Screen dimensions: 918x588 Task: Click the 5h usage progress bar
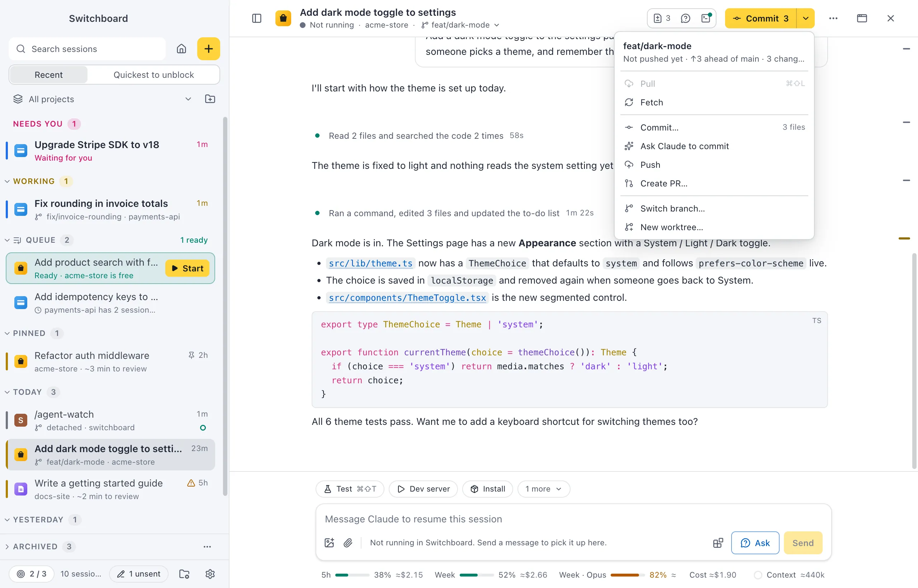(x=352, y=575)
